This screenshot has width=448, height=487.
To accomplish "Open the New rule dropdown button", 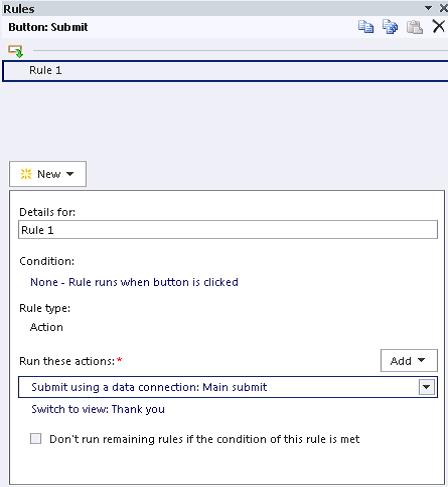I will (48, 174).
